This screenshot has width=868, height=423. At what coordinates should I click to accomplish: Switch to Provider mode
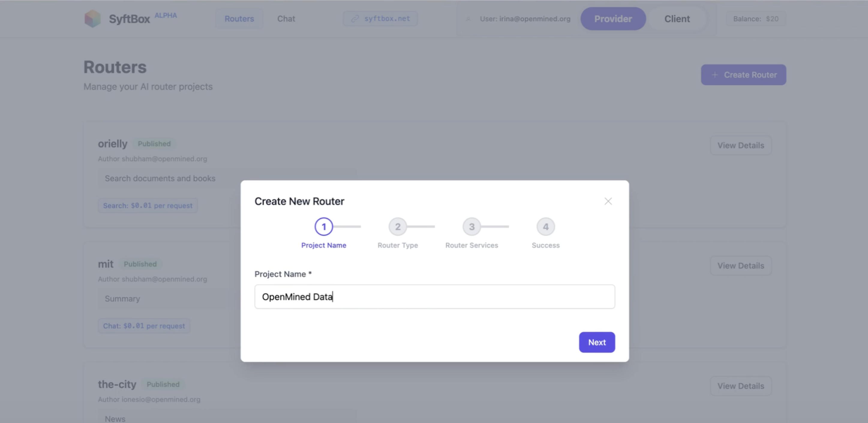click(613, 19)
